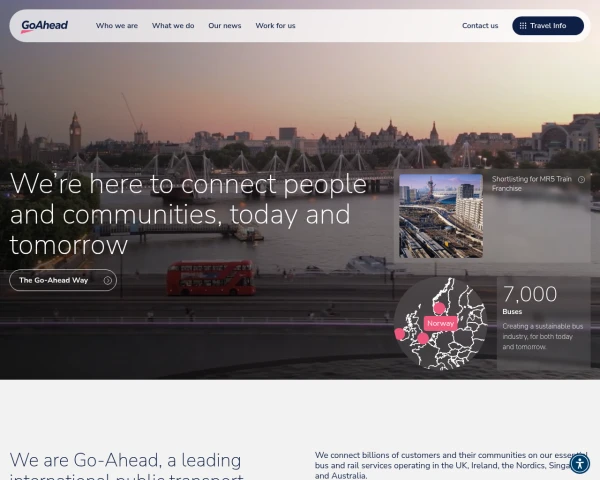
Task: Click the arrow circle in Go-Ahead Way button
Action: (108, 281)
